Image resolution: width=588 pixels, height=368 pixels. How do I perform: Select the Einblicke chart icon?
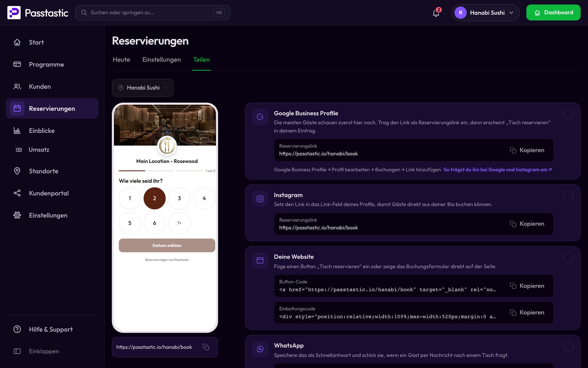(17, 131)
